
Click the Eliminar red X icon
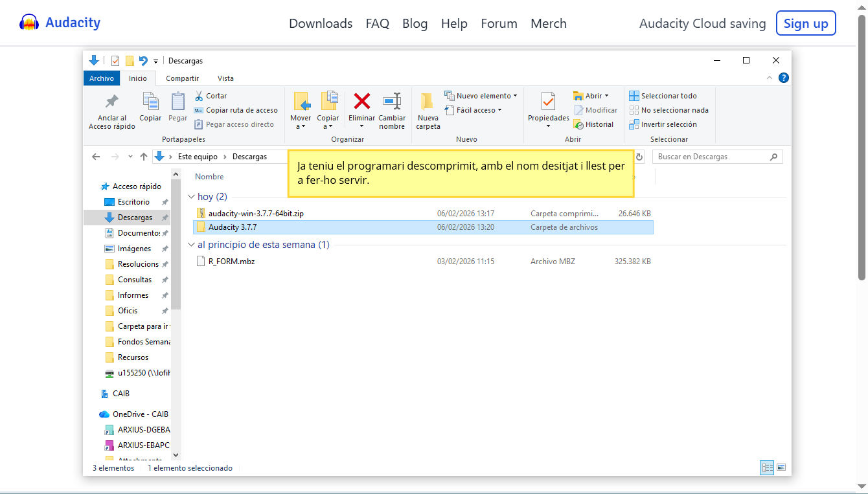point(361,102)
